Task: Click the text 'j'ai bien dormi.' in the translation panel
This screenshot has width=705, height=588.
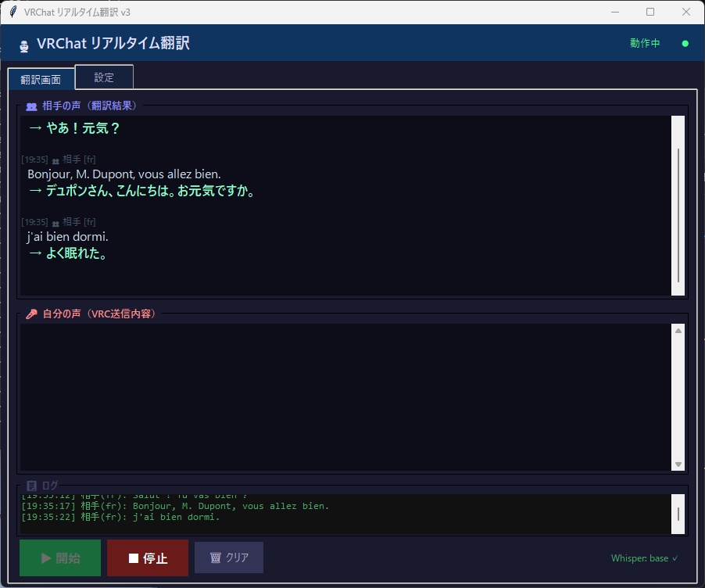Action: [68, 237]
